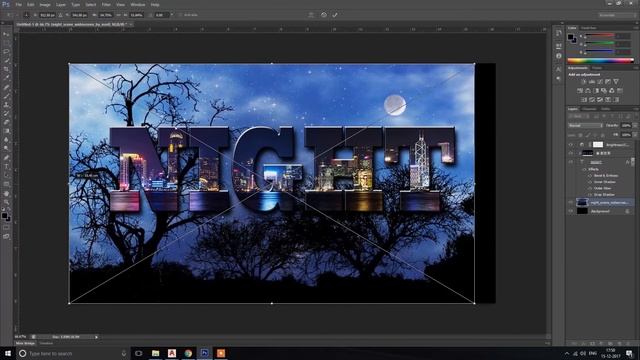Open Google Chrome from taskbar

188,353
